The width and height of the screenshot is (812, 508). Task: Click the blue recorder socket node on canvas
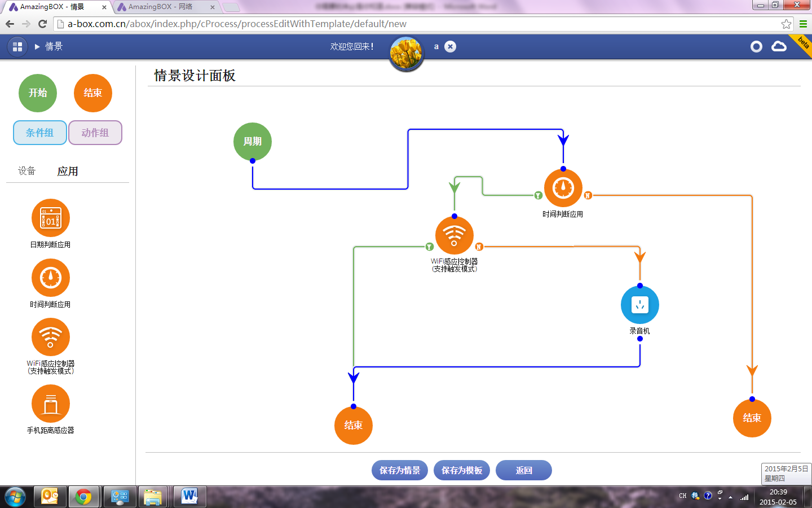[x=639, y=305]
